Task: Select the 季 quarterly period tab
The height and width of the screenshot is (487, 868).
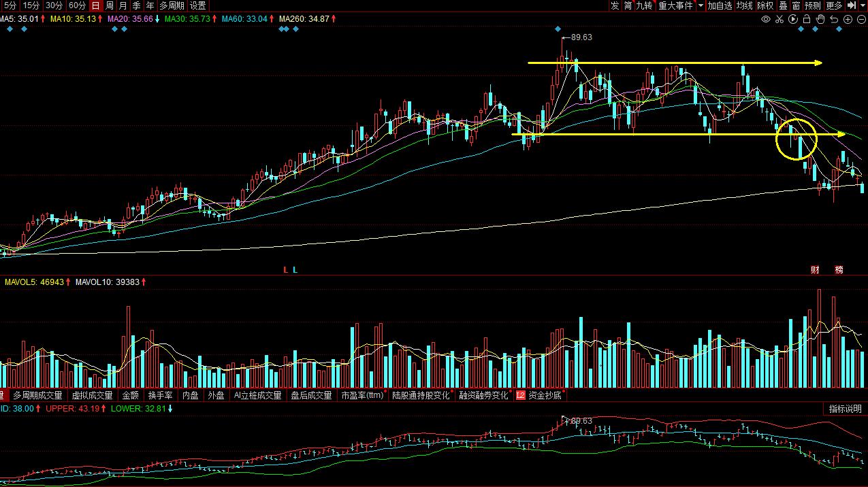Action: (137, 5)
